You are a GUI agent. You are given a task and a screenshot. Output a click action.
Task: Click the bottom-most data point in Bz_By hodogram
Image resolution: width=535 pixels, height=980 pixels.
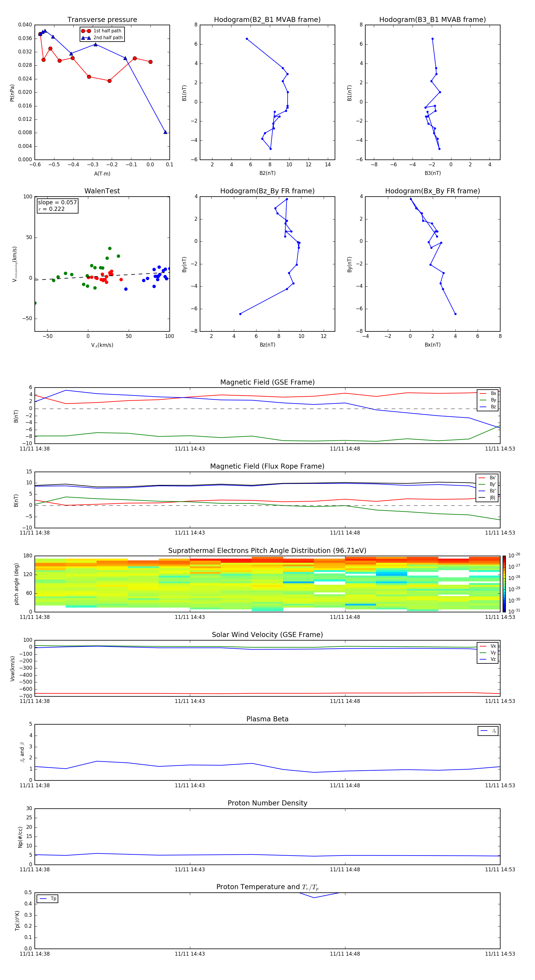(x=240, y=314)
